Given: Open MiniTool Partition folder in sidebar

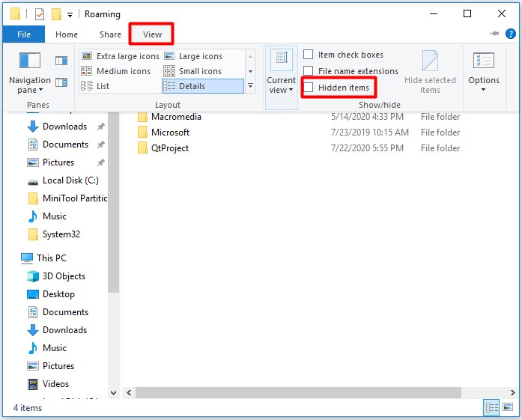Looking at the screenshot, I should [x=67, y=198].
